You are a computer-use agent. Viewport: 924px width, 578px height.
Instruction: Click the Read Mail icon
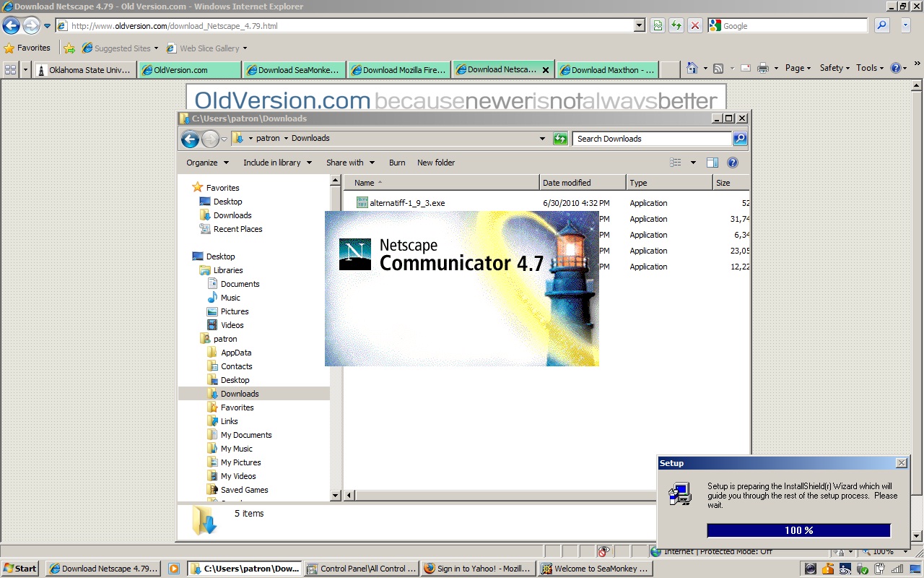pos(744,68)
